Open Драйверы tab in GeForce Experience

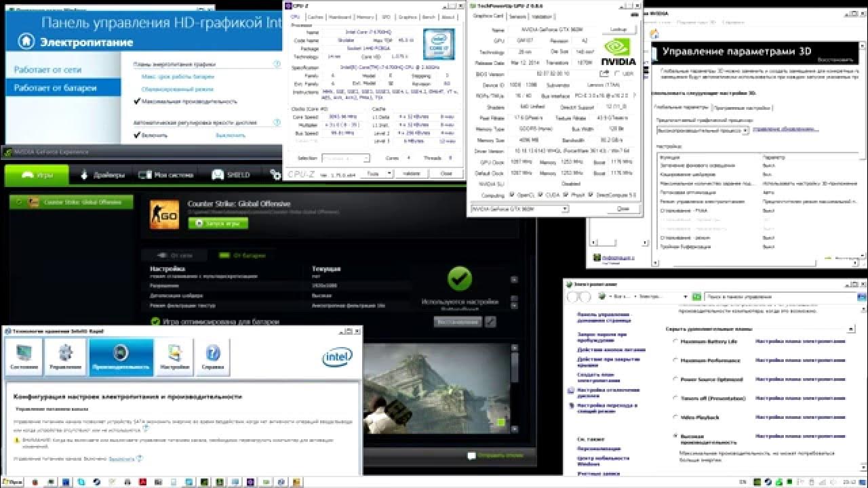click(103, 175)
